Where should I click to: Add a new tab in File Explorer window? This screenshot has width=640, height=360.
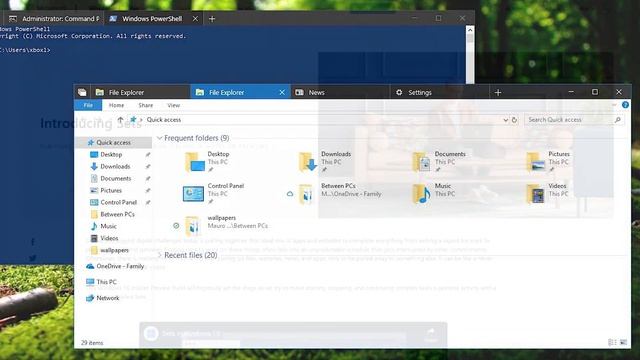pyautogui.click(x=498, y=93)
